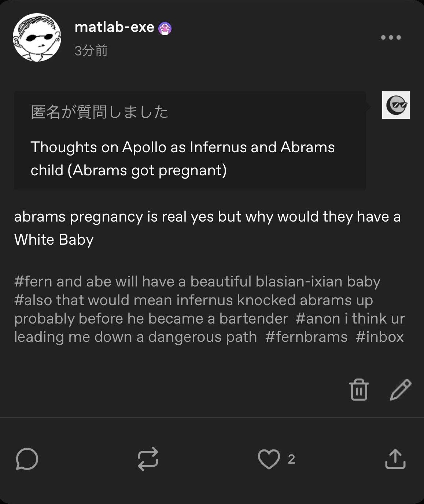Image resolution: width=424 pixels, height=504 pixels.
Task: Click the anonymous question text box
Action: click(190, 141)
